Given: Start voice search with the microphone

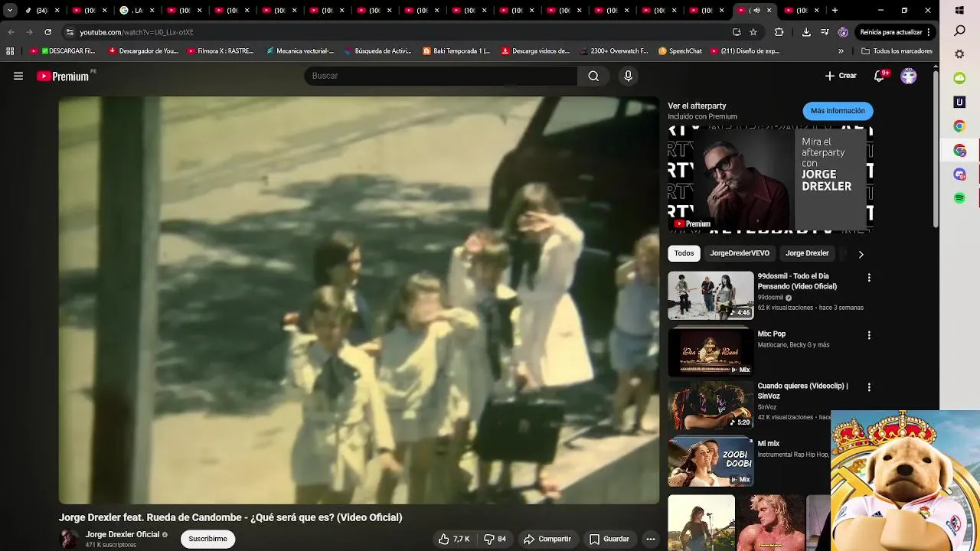Looking at the screenshot, I should tap(628, 76).
